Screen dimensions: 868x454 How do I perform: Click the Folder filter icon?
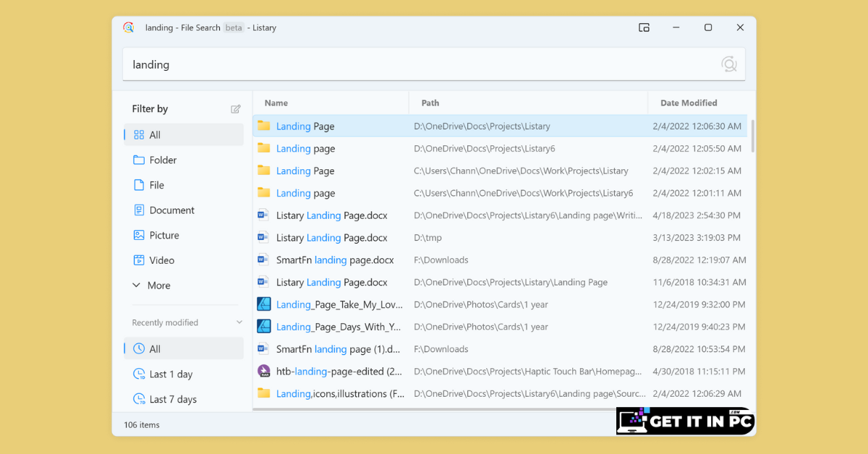139,160
